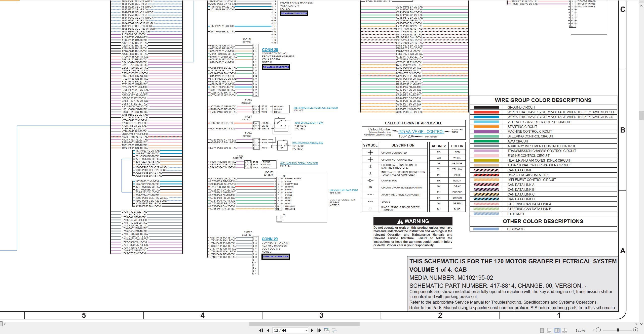
Task: Click the WIRE GROUP COLOR DESCRIPTIONS heading
Action: pos(543,100)
